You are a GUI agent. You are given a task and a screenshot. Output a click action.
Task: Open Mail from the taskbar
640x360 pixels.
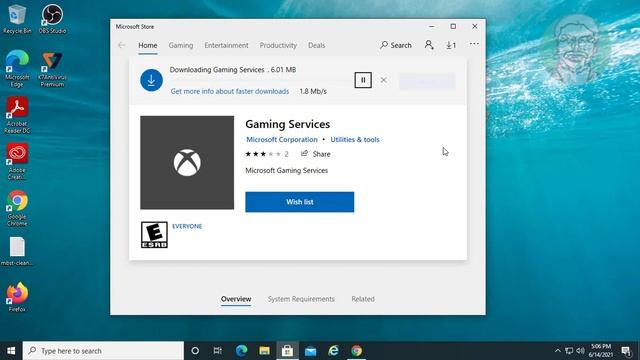click(310, 351)
